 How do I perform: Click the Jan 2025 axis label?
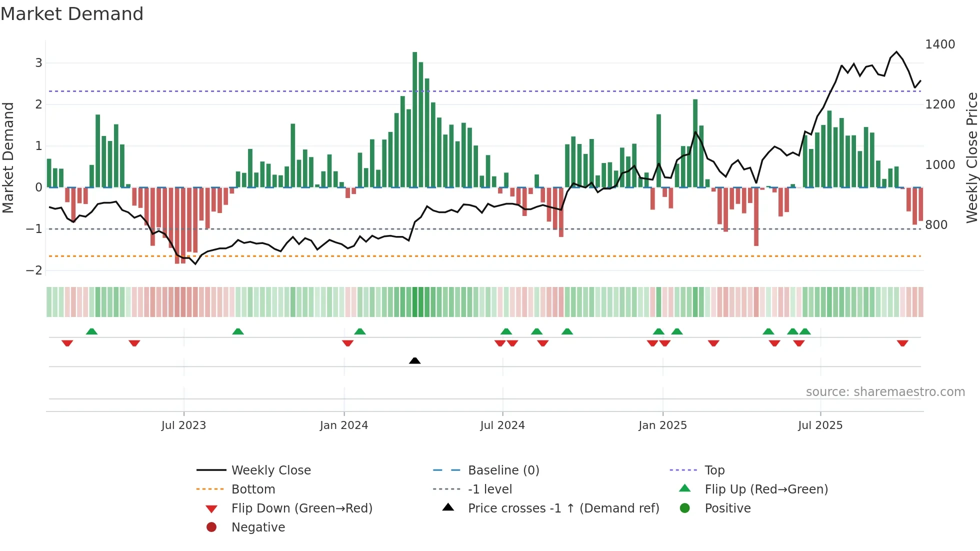[663, 425]
